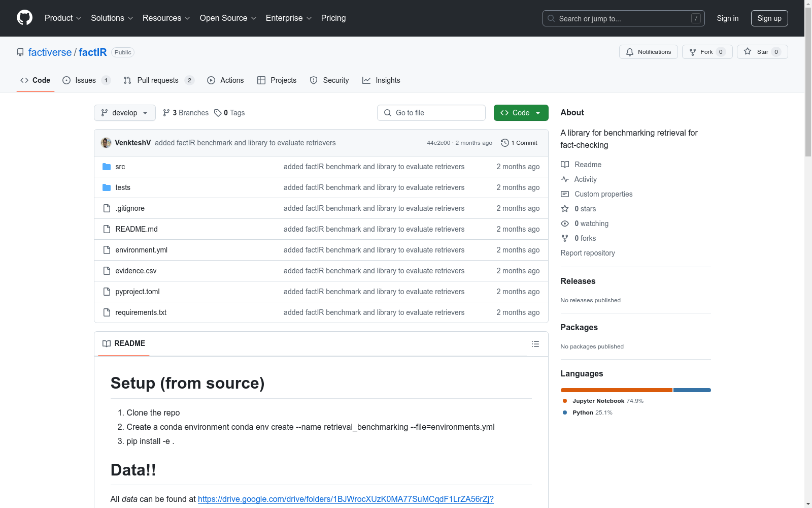Click the commit history clock icon
The height and width of the screenshot is (508, 812).
(x=504, y=143)
